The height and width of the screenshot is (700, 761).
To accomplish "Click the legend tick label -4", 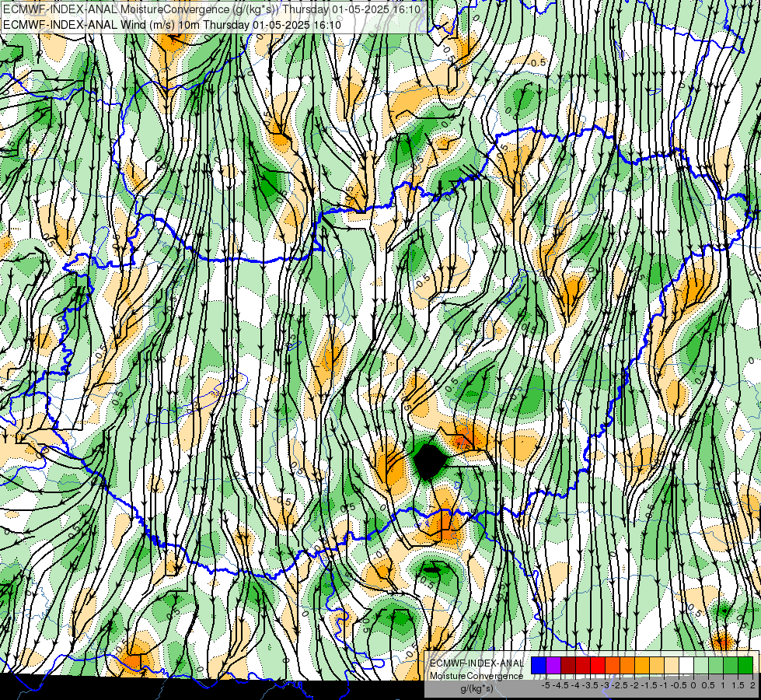I will click(x=575, y=685).
